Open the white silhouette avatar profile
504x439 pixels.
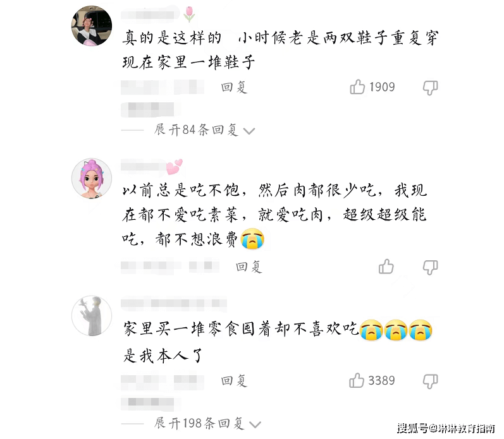click(x=92, y=316)
